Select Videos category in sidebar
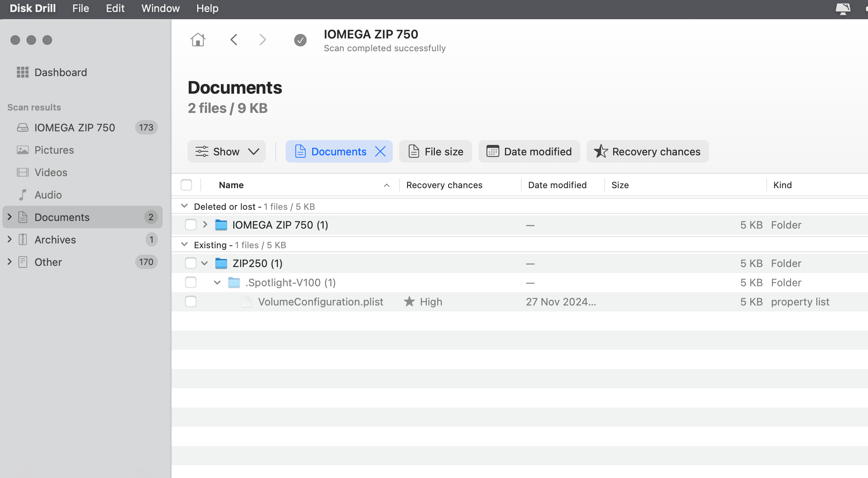The height and width of the screenshot is (478, 868). pos(51,173)
